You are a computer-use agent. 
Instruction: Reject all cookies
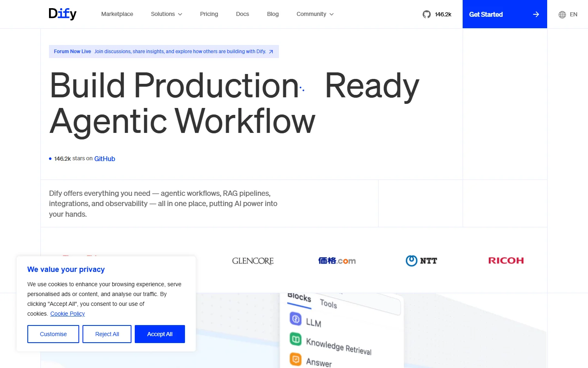[107, 334]
